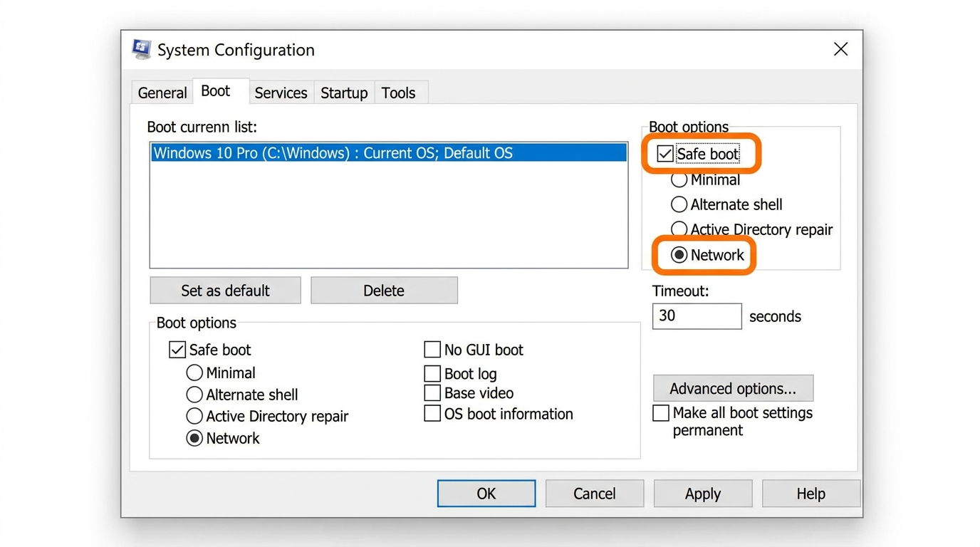Switch to the Services tab

(x=281, y=93)
